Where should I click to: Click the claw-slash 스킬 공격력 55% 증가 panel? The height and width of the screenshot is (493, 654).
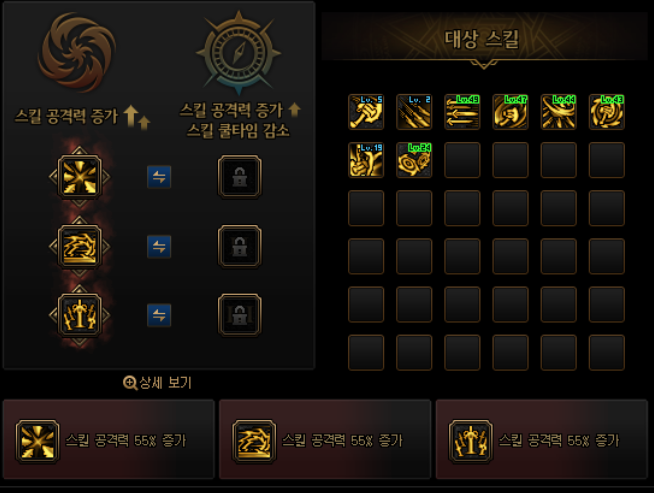[325, 439]
